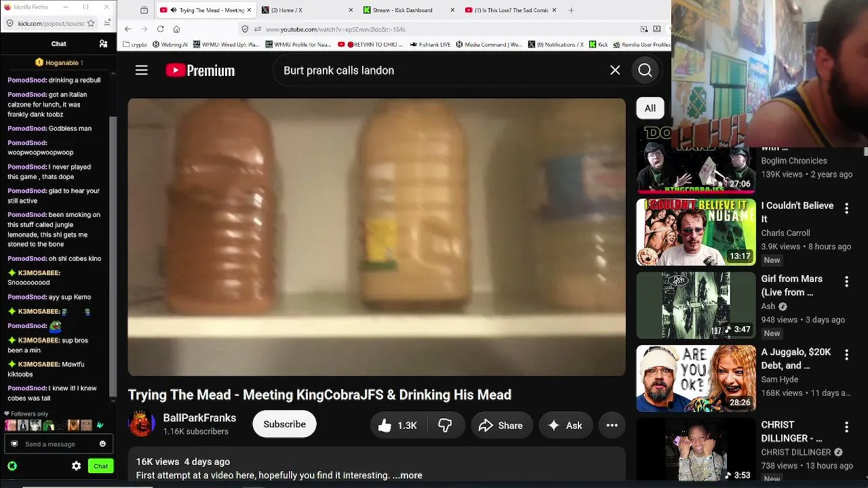Screen dimensions: 868x488
Task: Click the YouTube search magnifier button
Action: 645,70
